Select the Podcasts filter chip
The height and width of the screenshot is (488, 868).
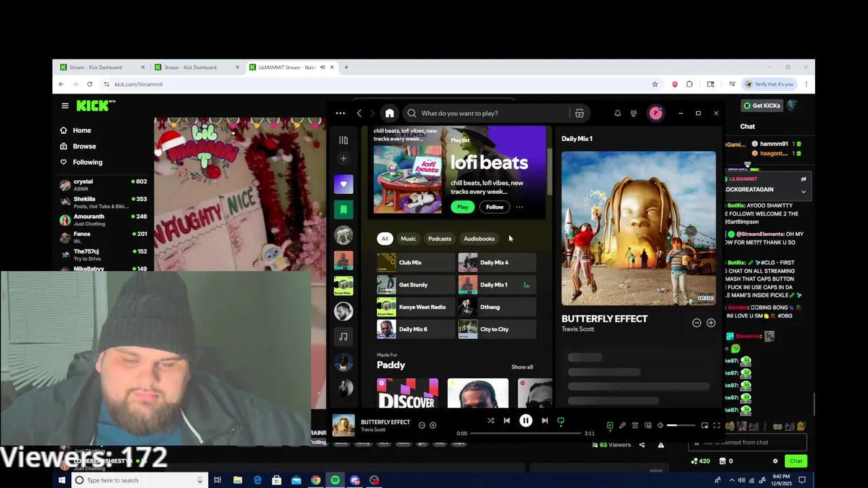click(x=439, y=239)
